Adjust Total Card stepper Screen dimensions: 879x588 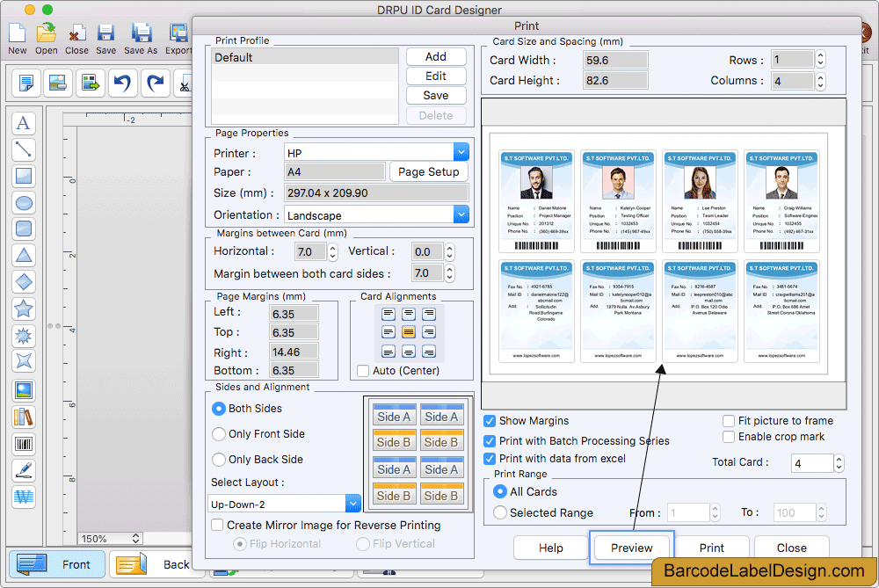tap(839, 463)
